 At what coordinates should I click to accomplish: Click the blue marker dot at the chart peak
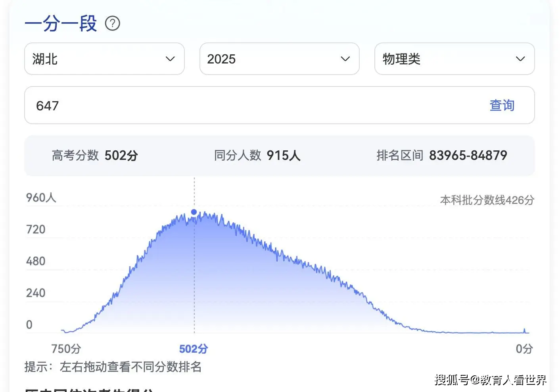pyautogui.click(x=194, y=212)
